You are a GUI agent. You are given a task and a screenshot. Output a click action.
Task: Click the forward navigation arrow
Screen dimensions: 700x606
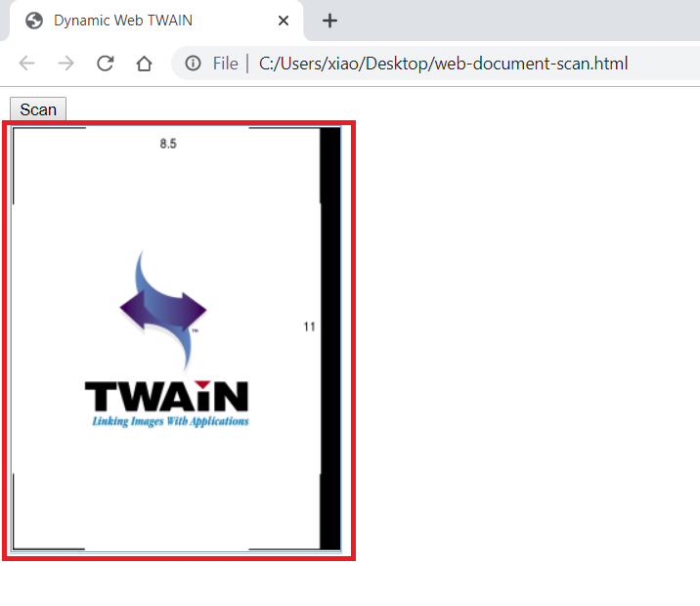pos(66,64)
